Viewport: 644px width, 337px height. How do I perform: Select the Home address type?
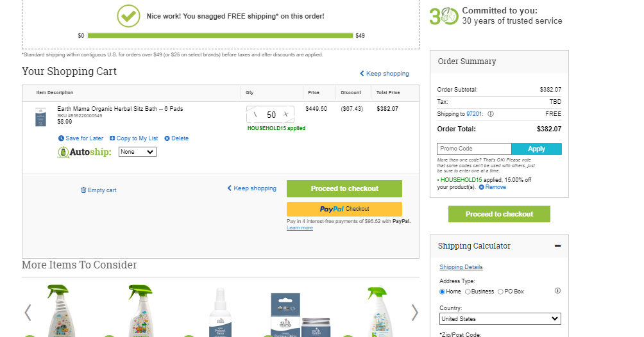[x=442, y=292]
